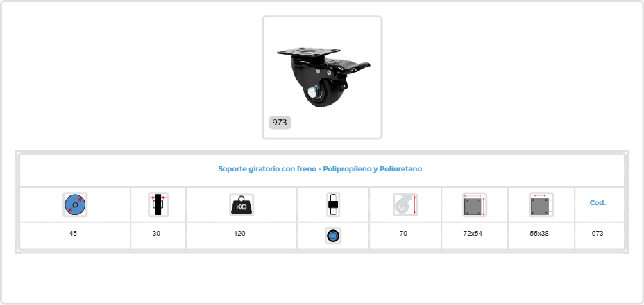Screen dimensions: 644x305
Task: Click the total height caster icon
Action: tap(405, 204)
